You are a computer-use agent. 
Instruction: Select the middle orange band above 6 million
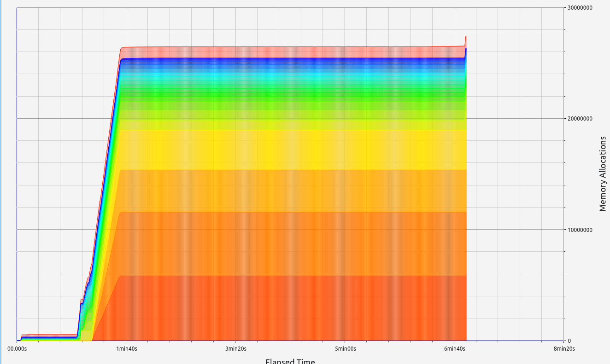click(290, 244)
